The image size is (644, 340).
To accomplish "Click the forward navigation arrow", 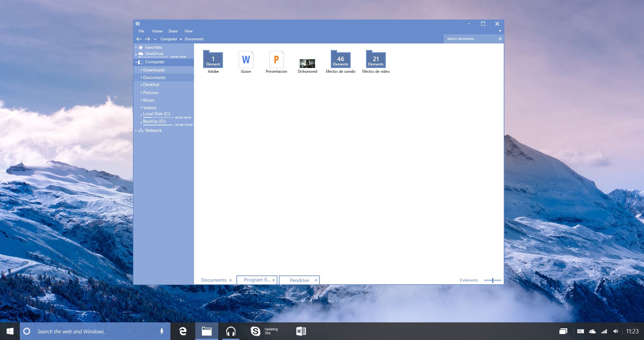I will point(147,39).
